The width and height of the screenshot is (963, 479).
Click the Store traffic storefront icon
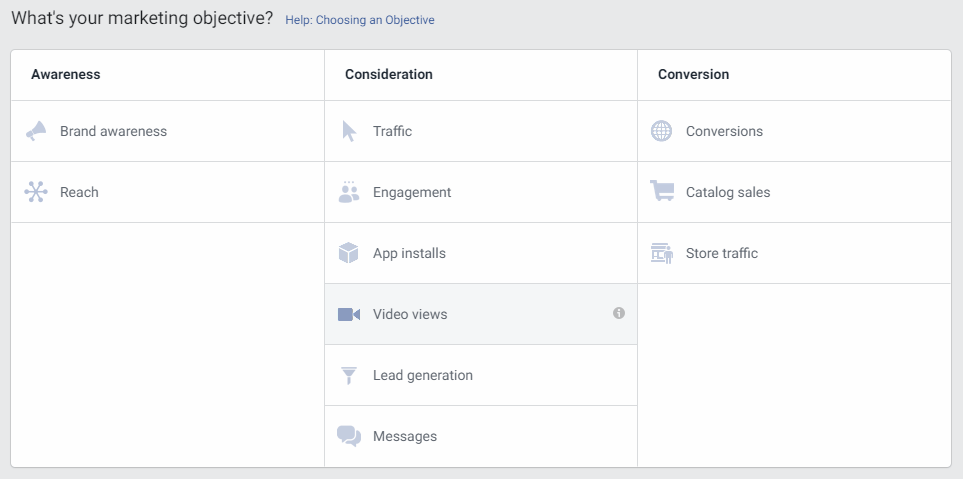(x=662, y=253)
